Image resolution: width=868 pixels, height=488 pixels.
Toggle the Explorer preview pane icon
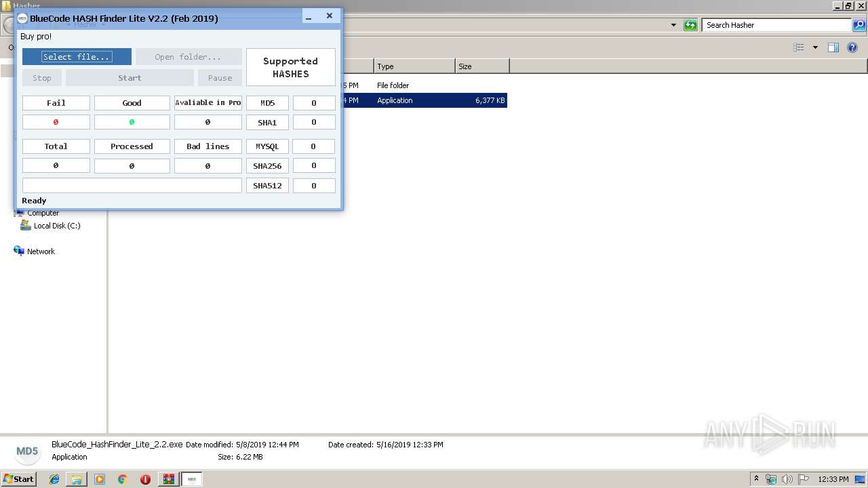point(833,47)
